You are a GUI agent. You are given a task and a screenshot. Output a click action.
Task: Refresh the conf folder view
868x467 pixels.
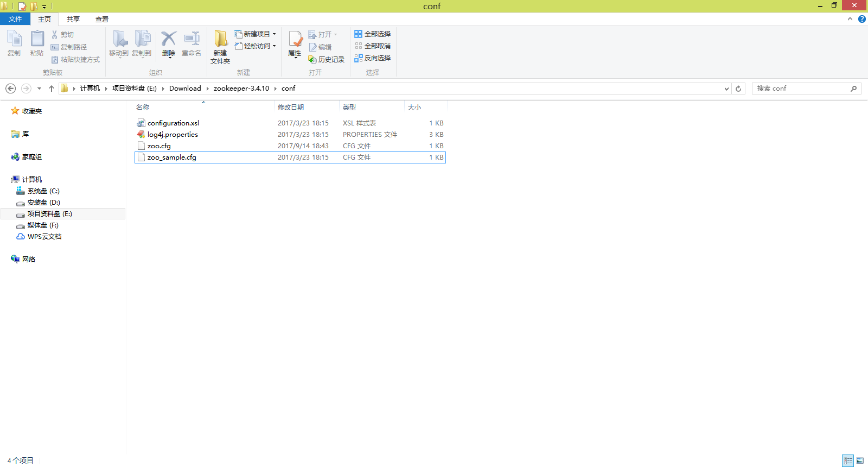[x=738, y=89]
